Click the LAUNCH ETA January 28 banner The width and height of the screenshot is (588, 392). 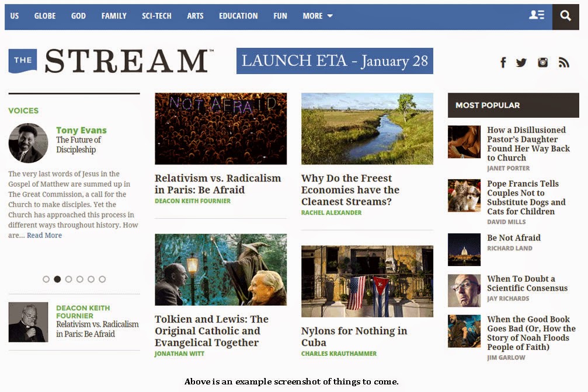tap(335, 61)
